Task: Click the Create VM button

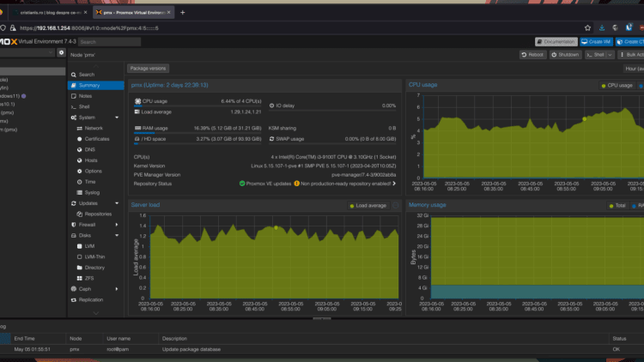Action: [x=597, y=42]
